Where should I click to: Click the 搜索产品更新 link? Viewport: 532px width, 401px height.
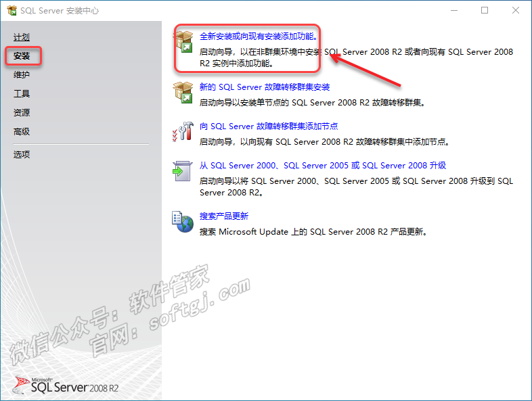224,216
